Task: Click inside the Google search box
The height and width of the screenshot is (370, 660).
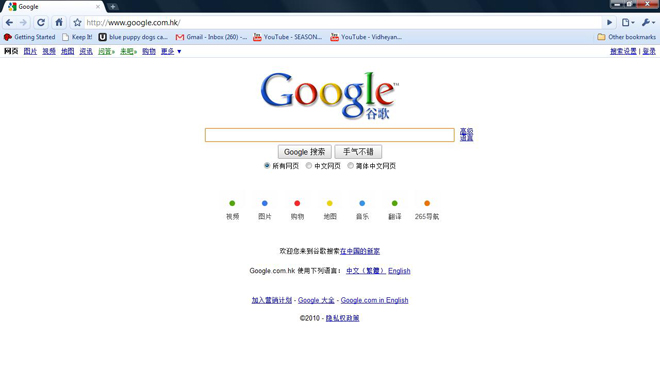Action: (x=330, y=135)
